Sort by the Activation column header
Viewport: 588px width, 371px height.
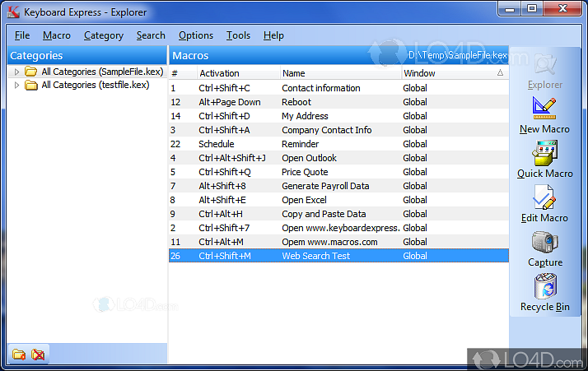click(x=239, y=73)
